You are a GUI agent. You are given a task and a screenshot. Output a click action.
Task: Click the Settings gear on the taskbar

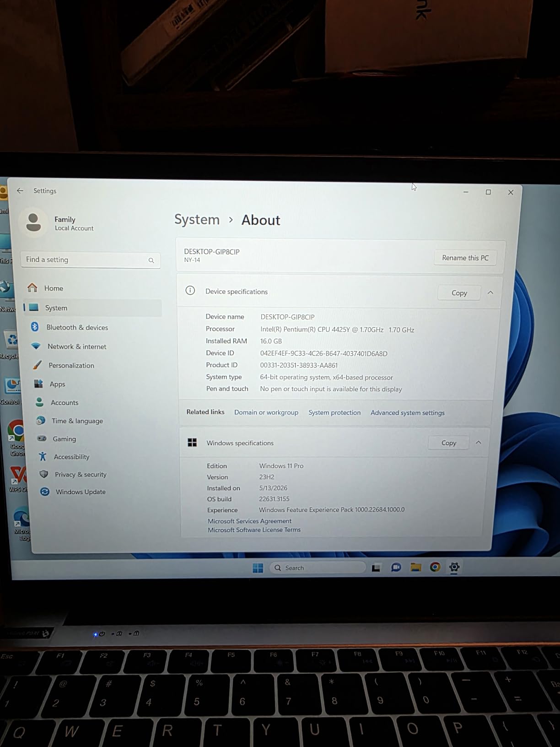pyautogui.click(x=454, y=567)
